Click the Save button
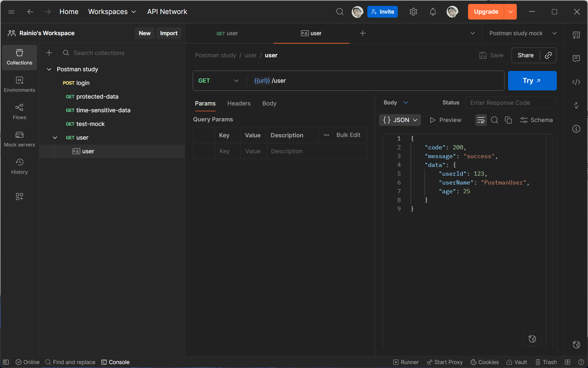The height and width of the screenshot is (368, 588). pos(491,55)
